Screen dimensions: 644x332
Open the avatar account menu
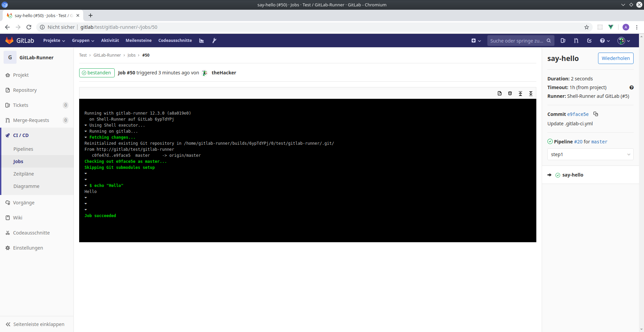pos(623,41)
